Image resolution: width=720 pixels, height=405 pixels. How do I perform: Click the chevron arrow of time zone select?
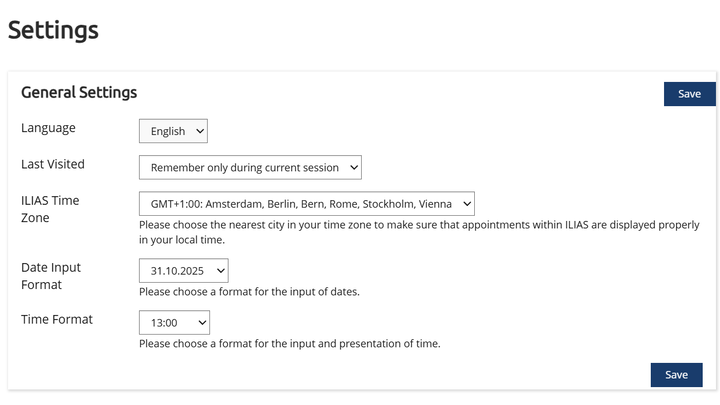pyautogui.click(x=467, y=204)
